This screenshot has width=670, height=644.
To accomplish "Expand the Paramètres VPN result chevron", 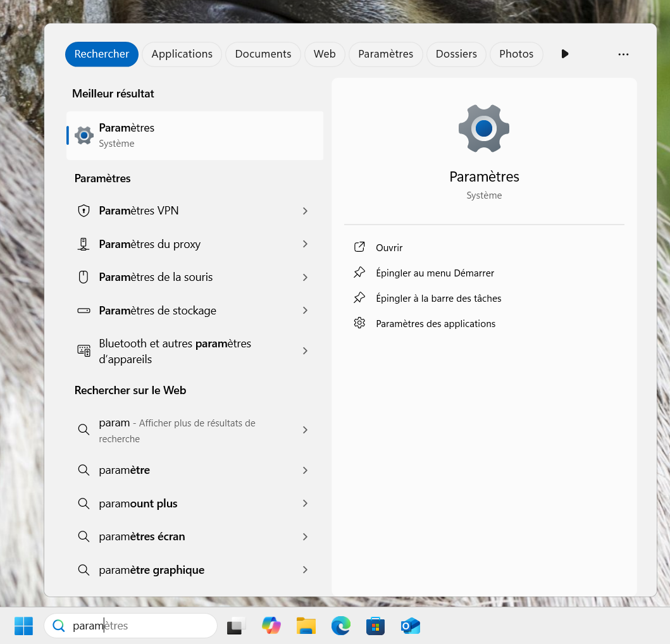I will (305, 211).
